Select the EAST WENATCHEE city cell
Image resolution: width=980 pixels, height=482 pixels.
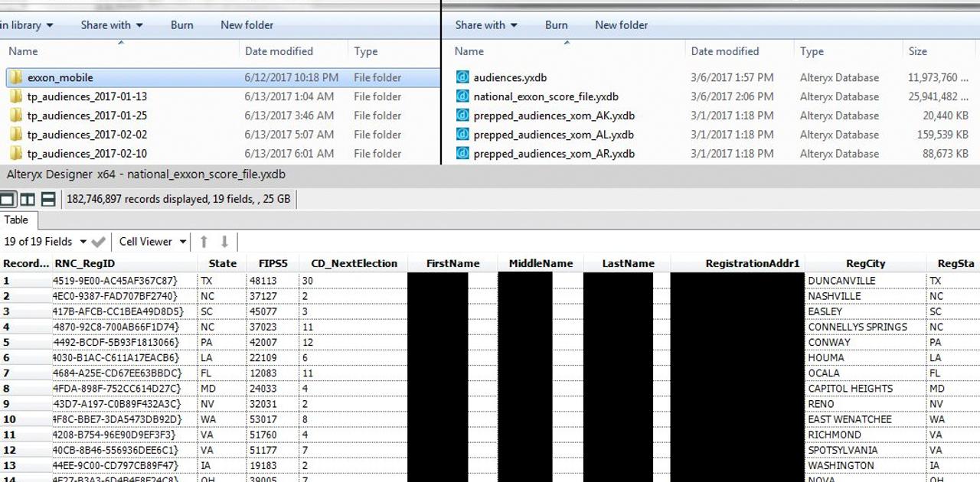[x=865, y=419]
